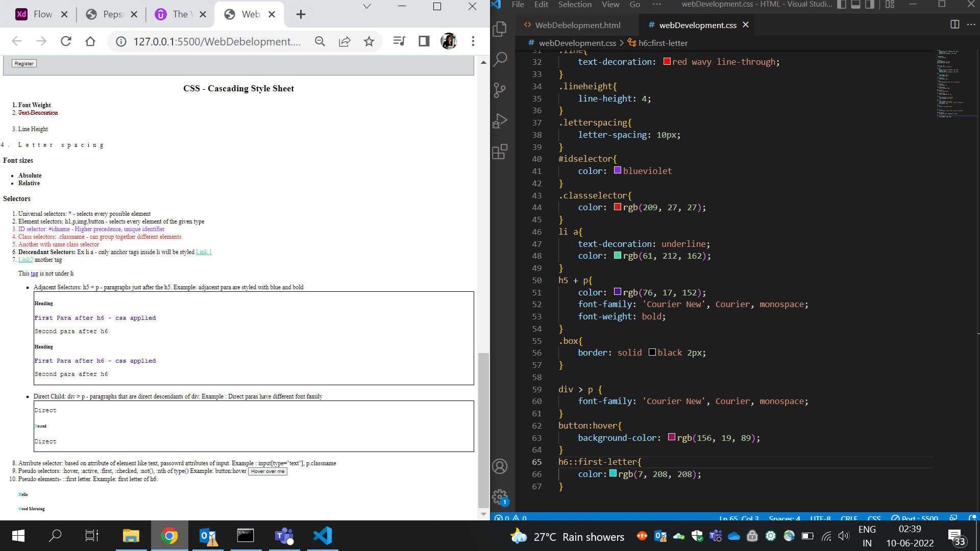Toggle the panel layout button
Screen dimensions: 980x551
(855, 5)
